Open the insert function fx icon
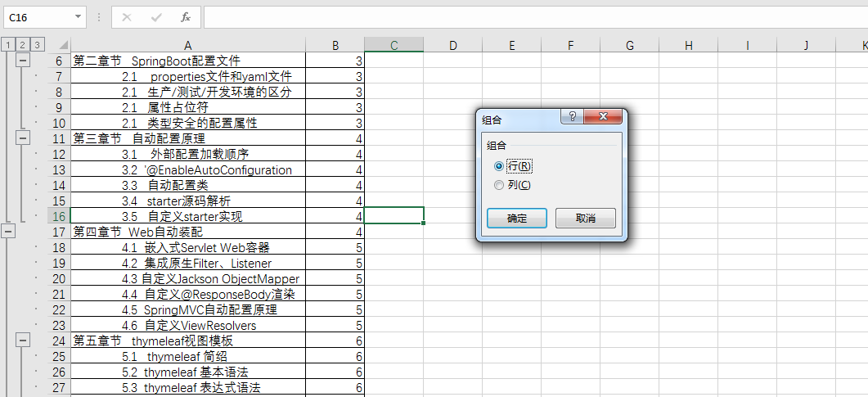 (x=186, y=17)
